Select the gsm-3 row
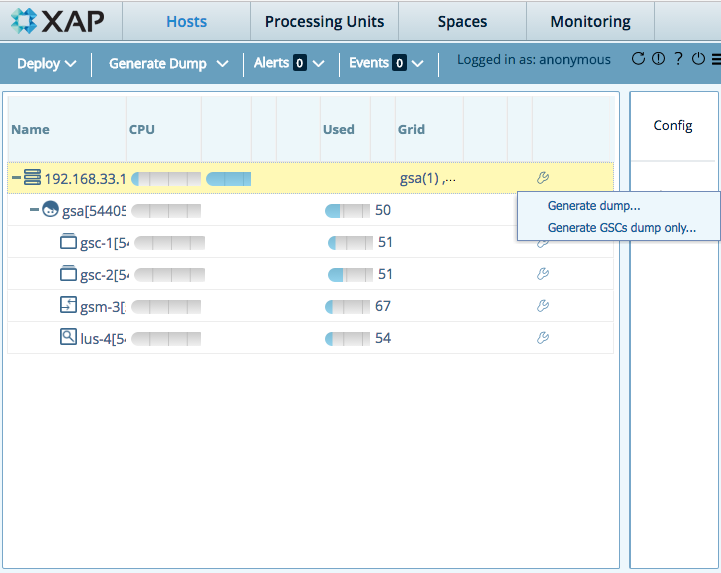Image resolution: width=721 pixels, height=573 pixels. [x=310, y=306]
